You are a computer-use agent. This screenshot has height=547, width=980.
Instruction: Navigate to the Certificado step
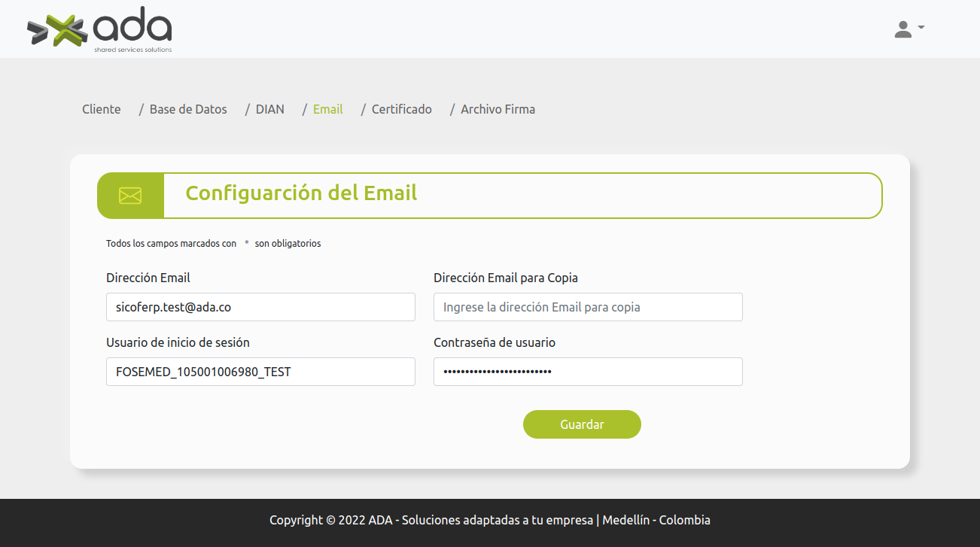point(401,109)
